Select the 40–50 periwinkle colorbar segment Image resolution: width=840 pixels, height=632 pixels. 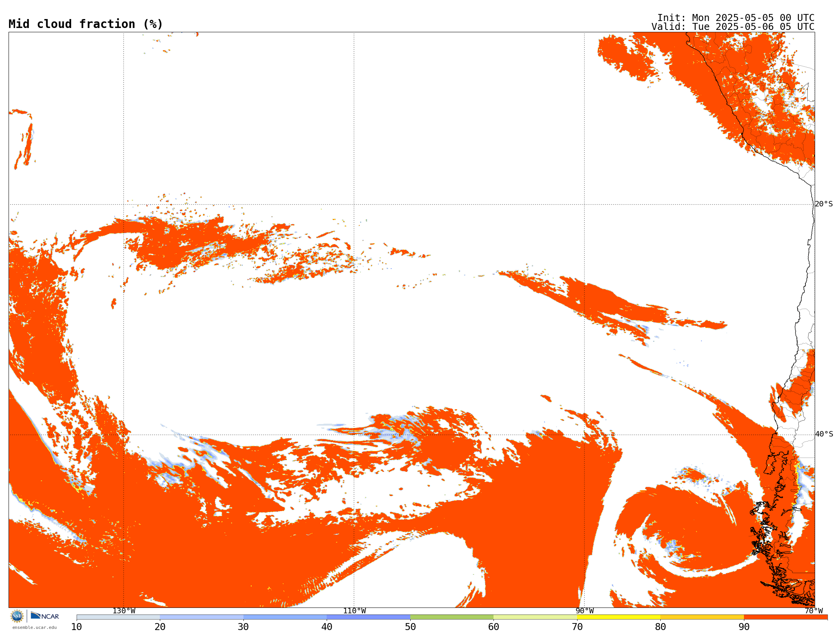(x=368, y=617)
